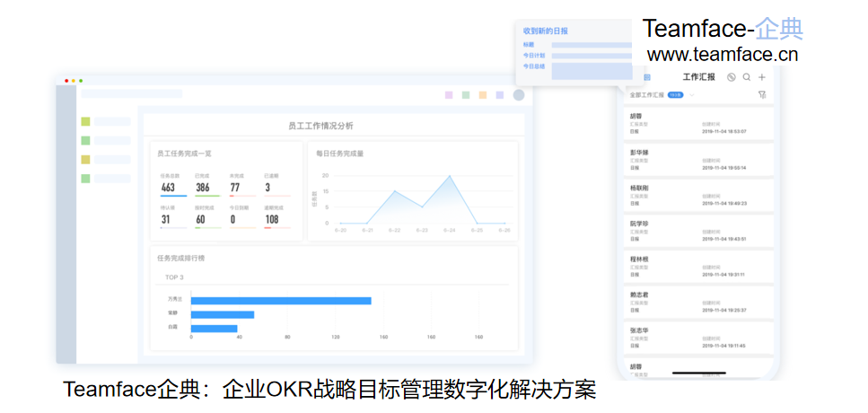
Task: Click the 荣静 bar in ranking chart
Action: click(223, 314)
